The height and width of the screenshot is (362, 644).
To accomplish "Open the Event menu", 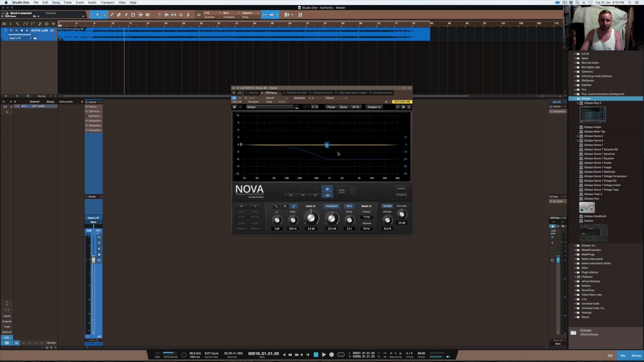I will pyautogui.click(x=79, y=3).
